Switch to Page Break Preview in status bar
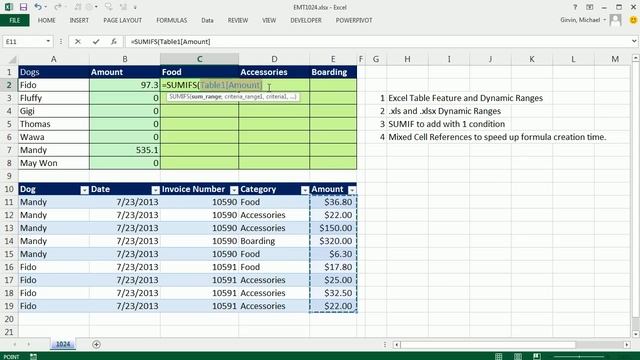The height and width of the screenshot is (360, 640). pyautogui.click(x=537, y=356)
